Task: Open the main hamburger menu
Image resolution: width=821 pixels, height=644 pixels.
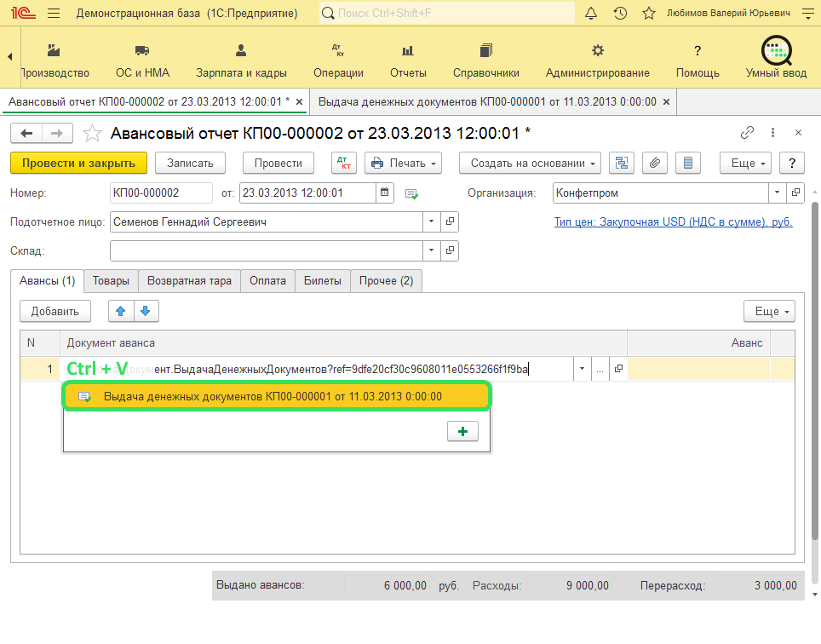Action: [54, 13]
